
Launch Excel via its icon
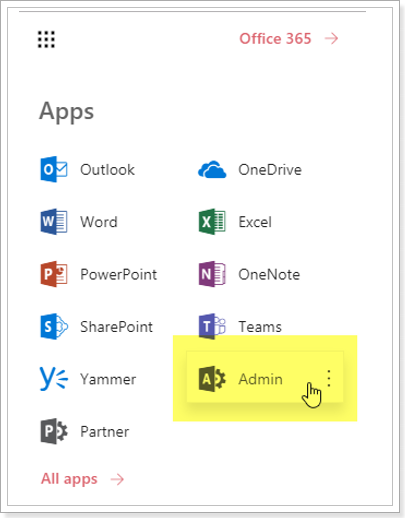(212, 222)
